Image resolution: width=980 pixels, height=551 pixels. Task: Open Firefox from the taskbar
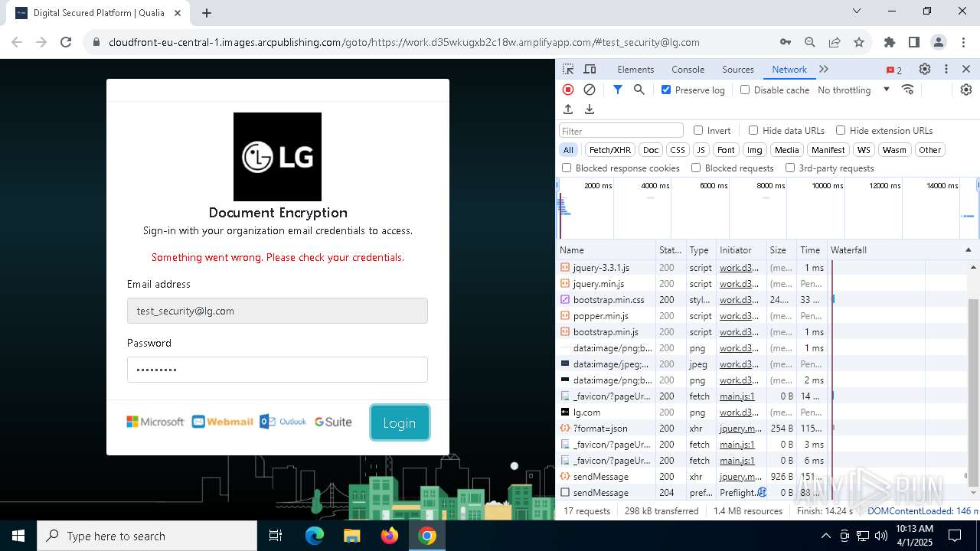click(390, 536)
